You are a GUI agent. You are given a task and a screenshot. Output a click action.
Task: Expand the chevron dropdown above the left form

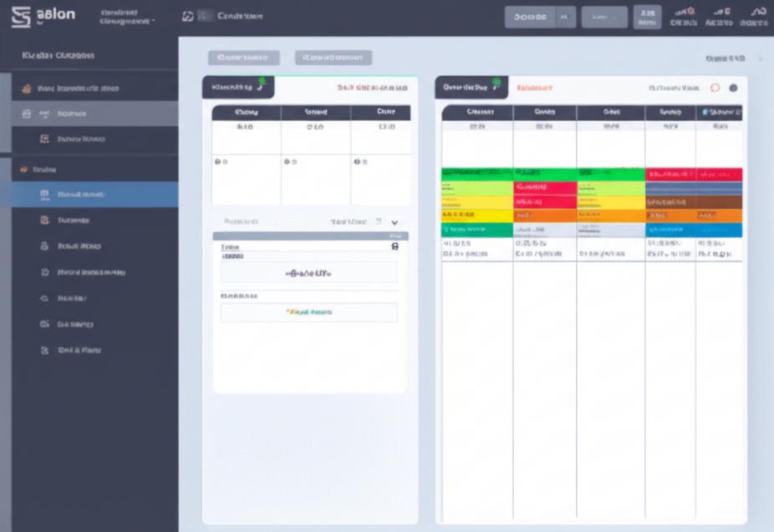click(395, 222)
